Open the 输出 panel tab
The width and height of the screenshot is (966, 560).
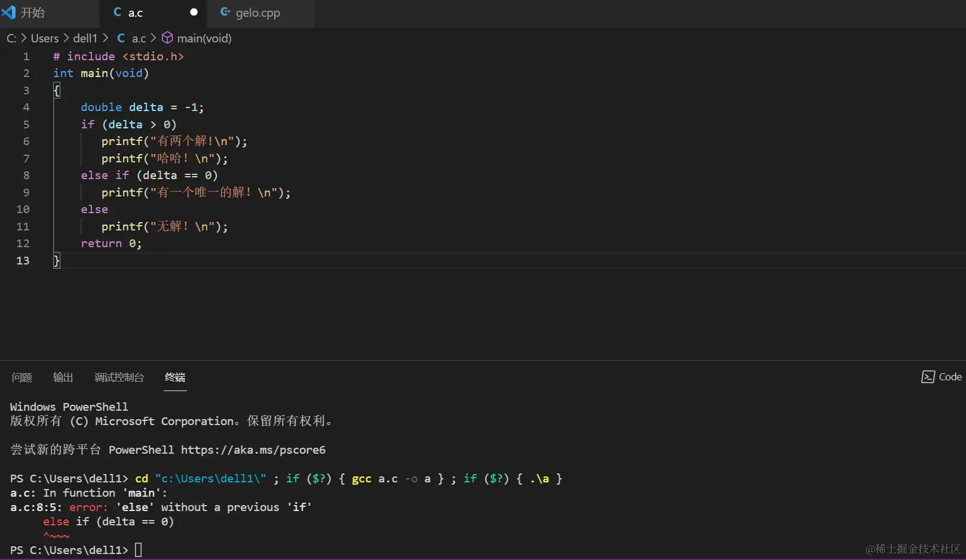coord(63,377)
